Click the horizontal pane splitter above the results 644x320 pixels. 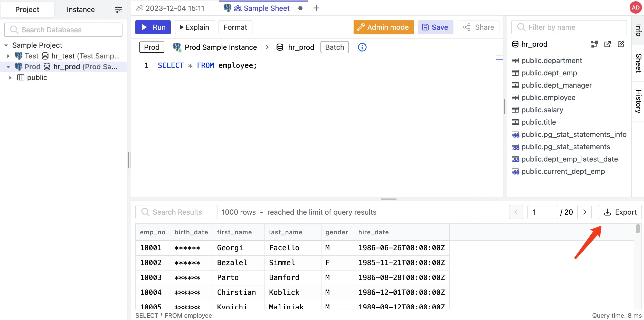(389, 199)
